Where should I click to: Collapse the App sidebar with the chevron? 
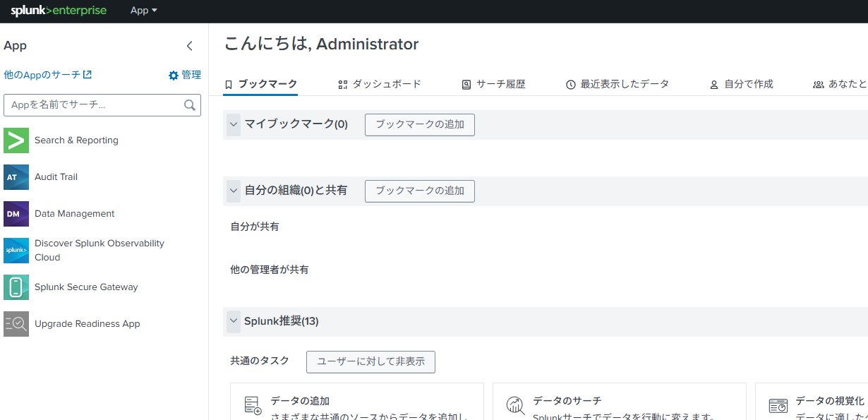[x=189, y=46]
